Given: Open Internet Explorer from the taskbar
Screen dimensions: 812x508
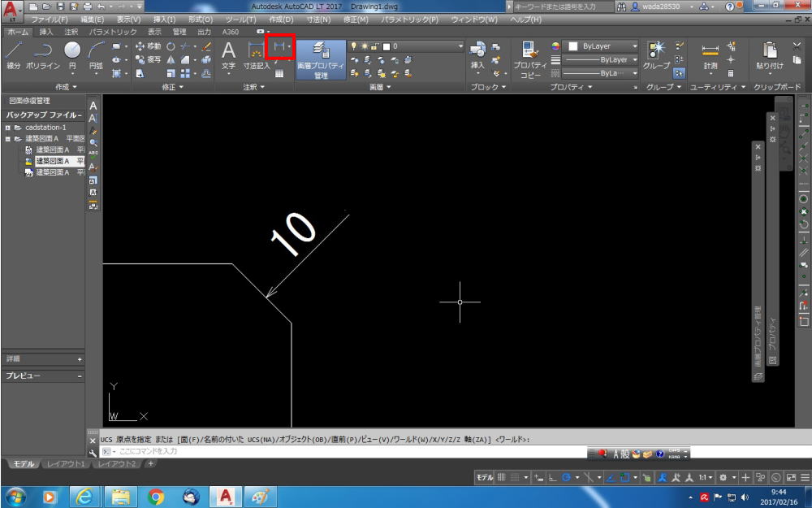Looking at the screenshot, I should point(84,497).
